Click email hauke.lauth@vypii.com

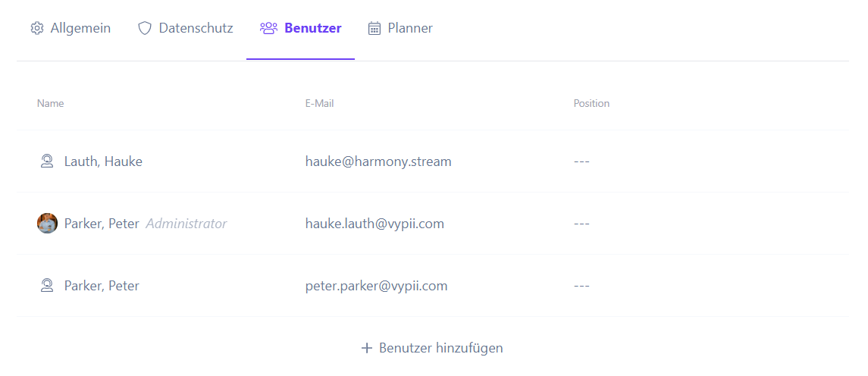(x=374, y=223)
